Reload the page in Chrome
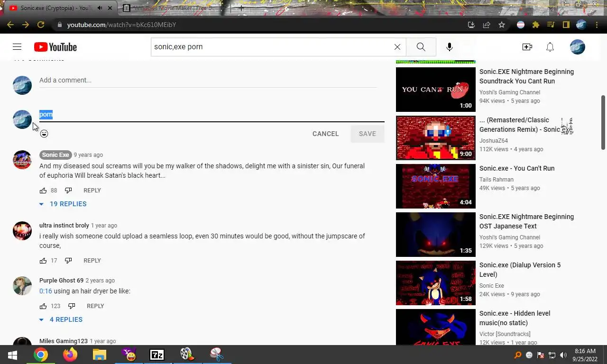 [41, 25]
